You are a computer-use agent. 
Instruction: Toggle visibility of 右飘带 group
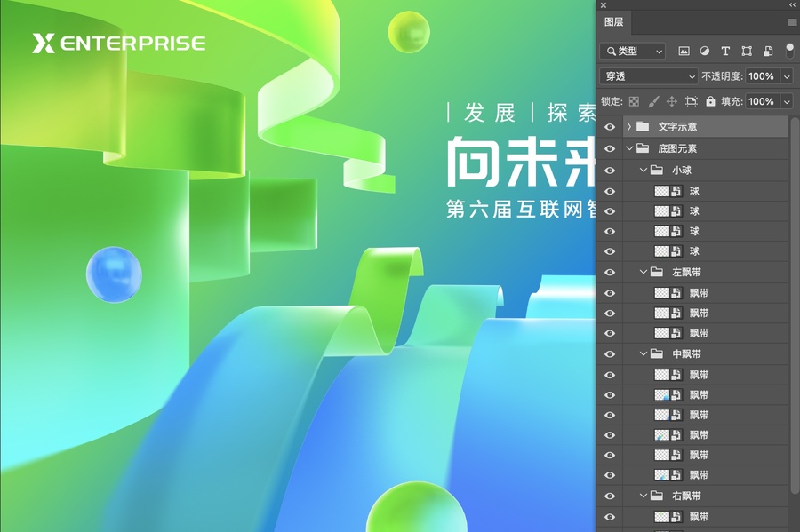click(610, 496)
